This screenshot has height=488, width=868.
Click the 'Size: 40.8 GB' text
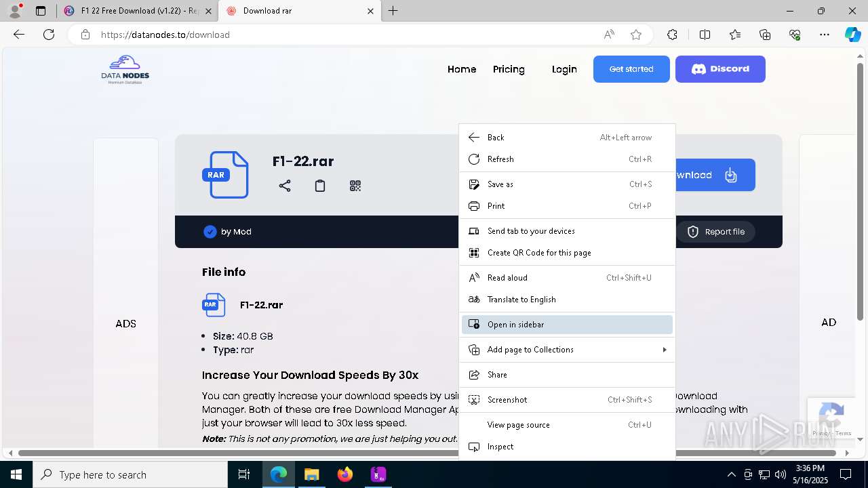(243, 336)
